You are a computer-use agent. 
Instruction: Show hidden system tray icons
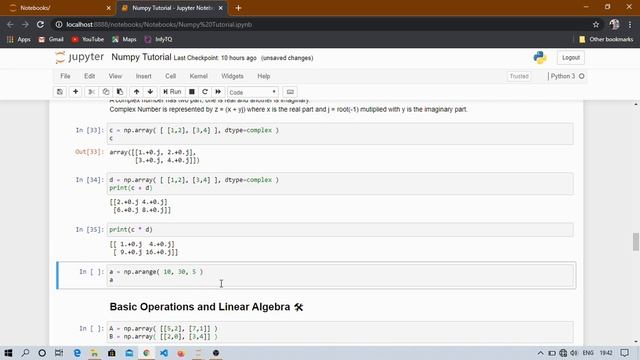[x=540, y=353]
